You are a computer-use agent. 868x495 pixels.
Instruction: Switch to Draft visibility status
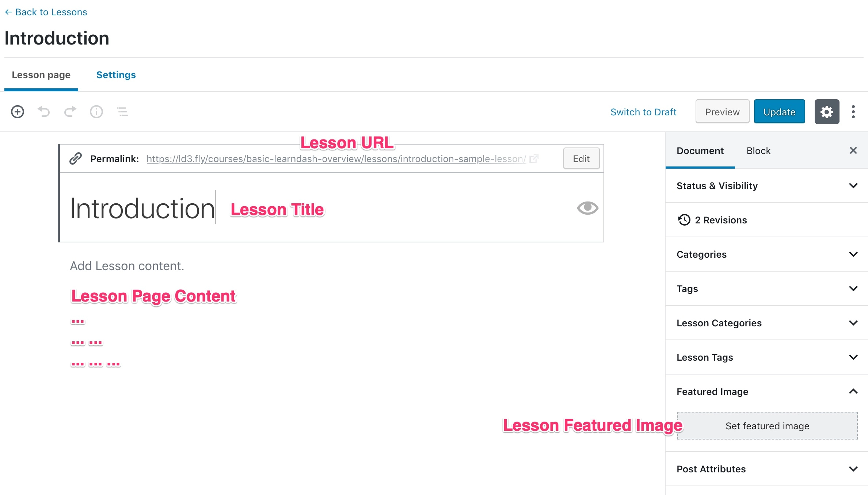tap(643, 112)
